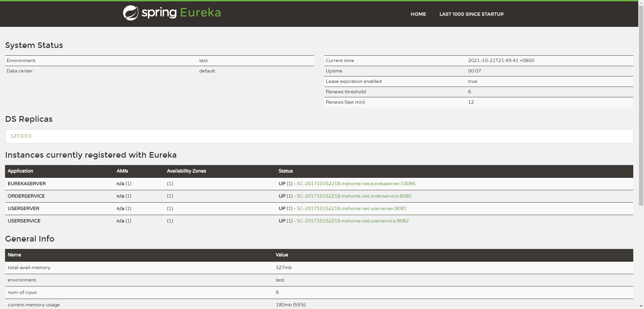
Task: Click the Spring Eureka logo
Action: (172, 13)
